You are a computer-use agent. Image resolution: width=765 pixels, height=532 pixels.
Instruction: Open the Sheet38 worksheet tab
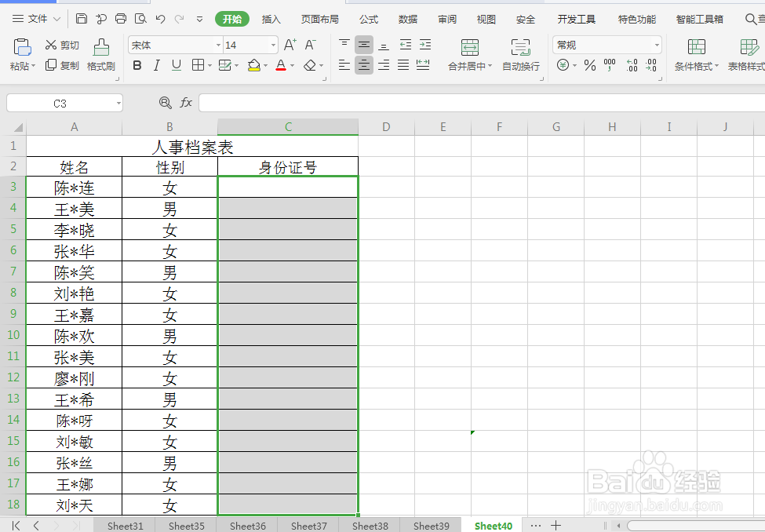(370, 526)
